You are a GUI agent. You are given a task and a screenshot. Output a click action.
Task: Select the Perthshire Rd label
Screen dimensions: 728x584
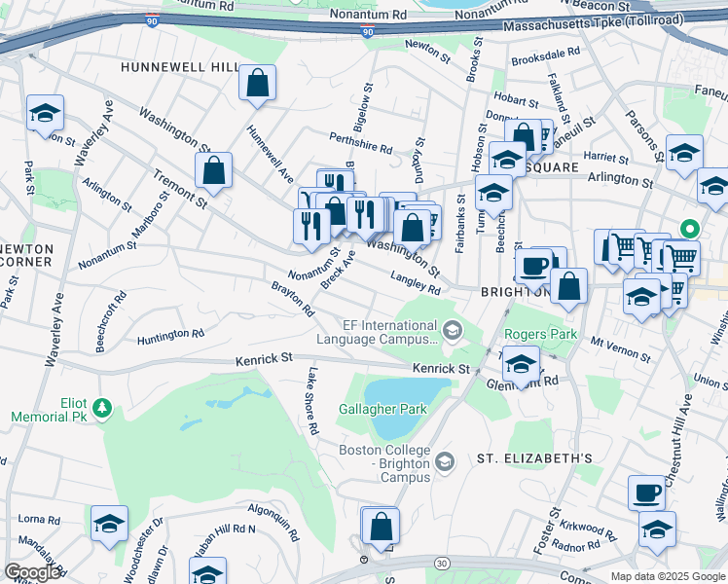coord(361,143)
